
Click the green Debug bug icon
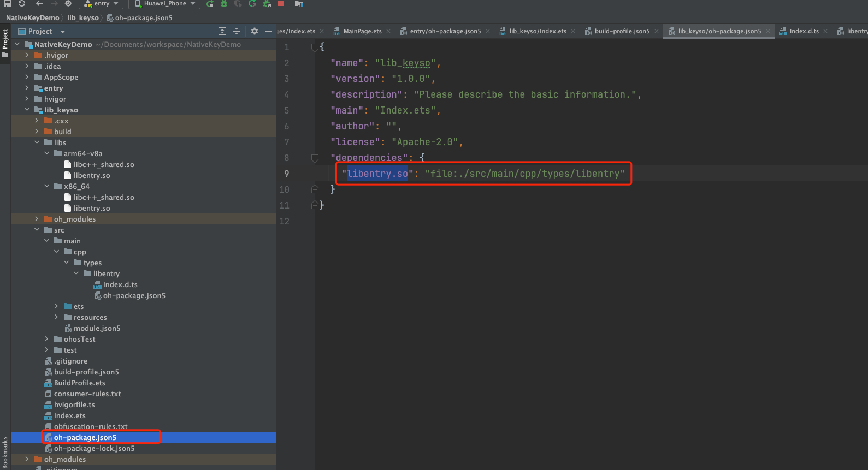224,3
